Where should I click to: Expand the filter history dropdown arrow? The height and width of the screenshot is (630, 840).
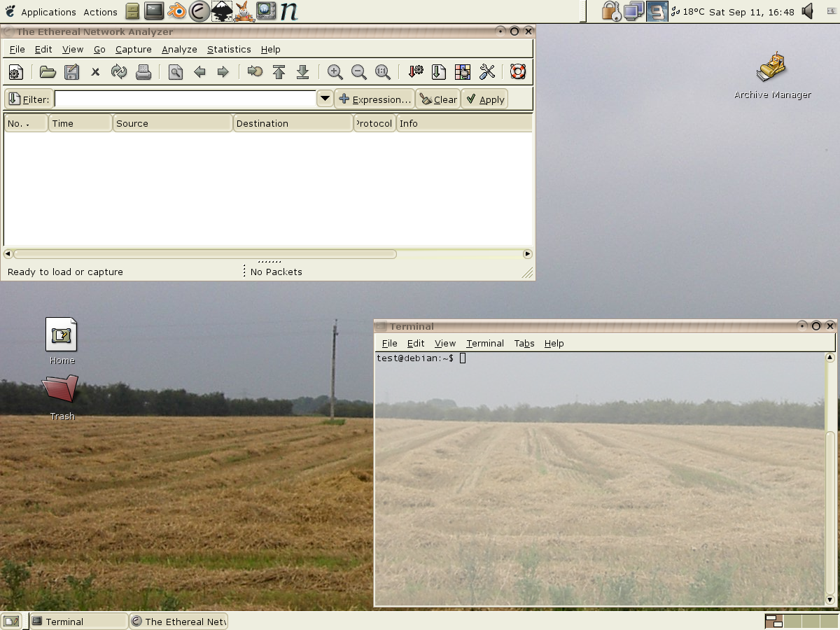pyautogui.click(x=325, y=99)
